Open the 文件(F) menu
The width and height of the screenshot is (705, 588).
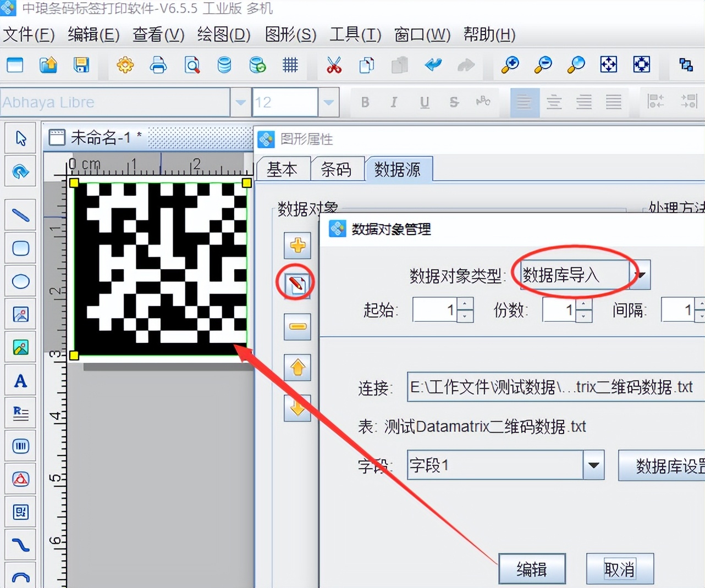29,35
